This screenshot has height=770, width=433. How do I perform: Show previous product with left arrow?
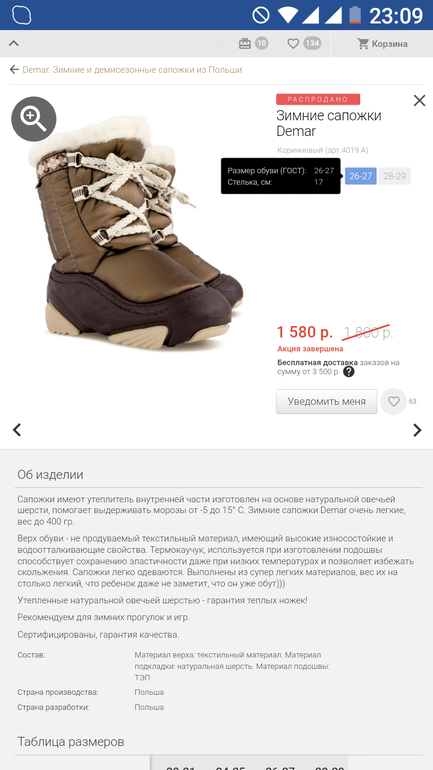click(17, 430)
